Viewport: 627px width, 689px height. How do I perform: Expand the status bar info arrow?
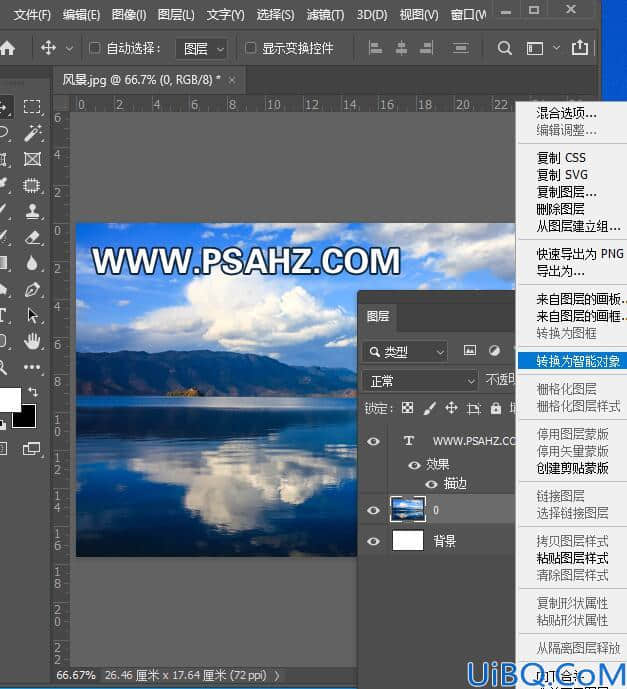click(x=277, y=675)
